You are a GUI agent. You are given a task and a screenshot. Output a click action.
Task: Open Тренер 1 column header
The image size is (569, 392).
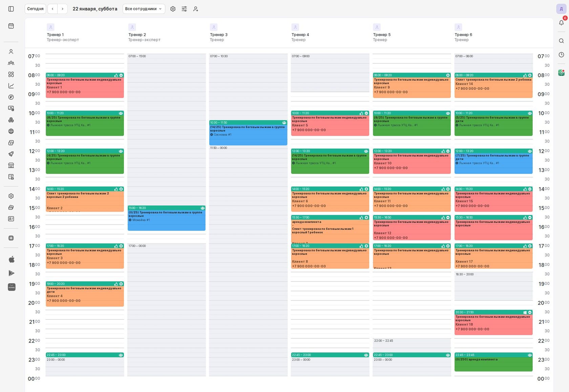click(55, 35)
